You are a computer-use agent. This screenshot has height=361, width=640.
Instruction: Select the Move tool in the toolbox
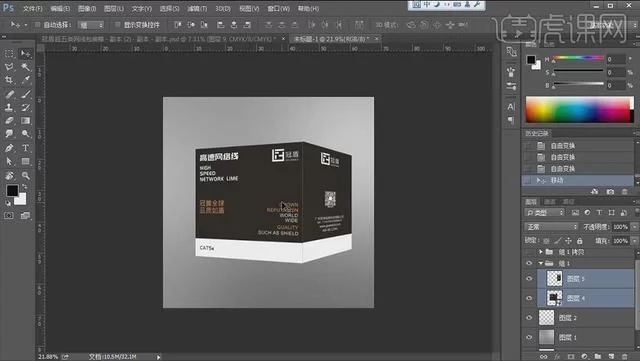coord(25,54)
